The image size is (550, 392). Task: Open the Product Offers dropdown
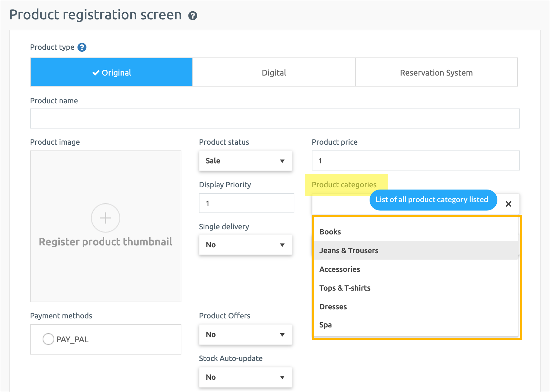[245, 335]
